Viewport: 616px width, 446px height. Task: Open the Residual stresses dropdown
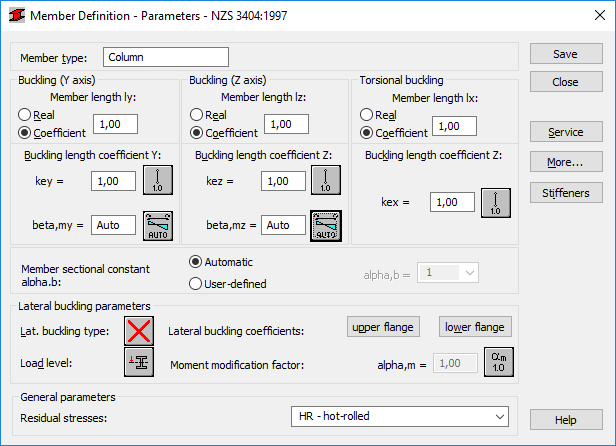[x=400, y=417]
